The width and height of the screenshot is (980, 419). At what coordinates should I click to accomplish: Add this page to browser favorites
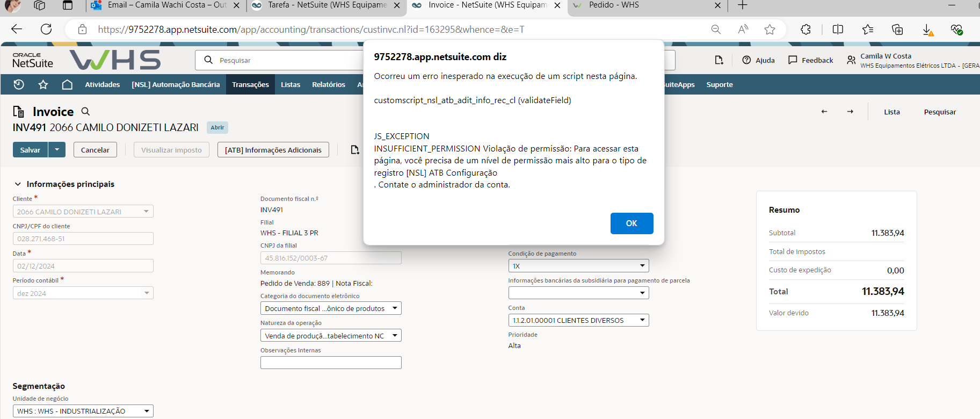pyautogui.click(x=770, y=30)
